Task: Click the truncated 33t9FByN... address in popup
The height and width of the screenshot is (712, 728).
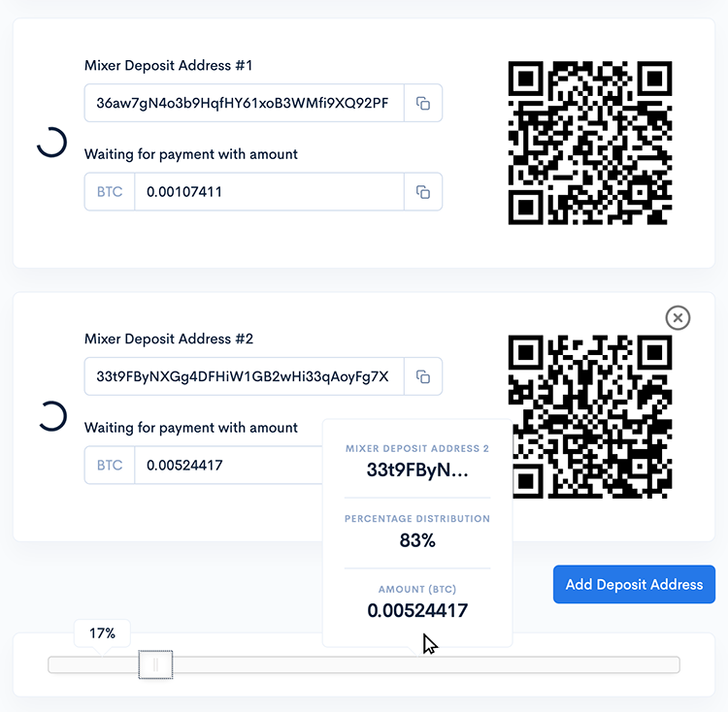Action: tap(417, 470)
